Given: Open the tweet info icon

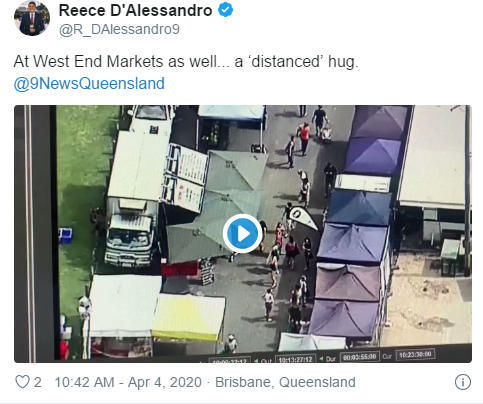Looking at the screenshot, I should tap(463, 382).
